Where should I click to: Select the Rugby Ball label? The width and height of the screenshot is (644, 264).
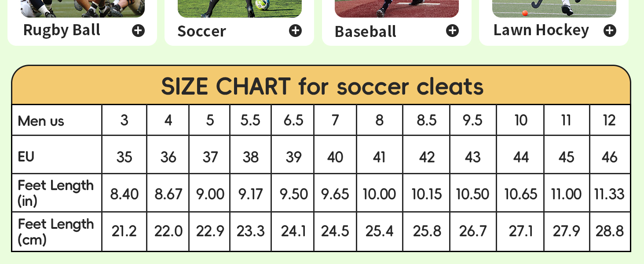click(x=62, y=30)
